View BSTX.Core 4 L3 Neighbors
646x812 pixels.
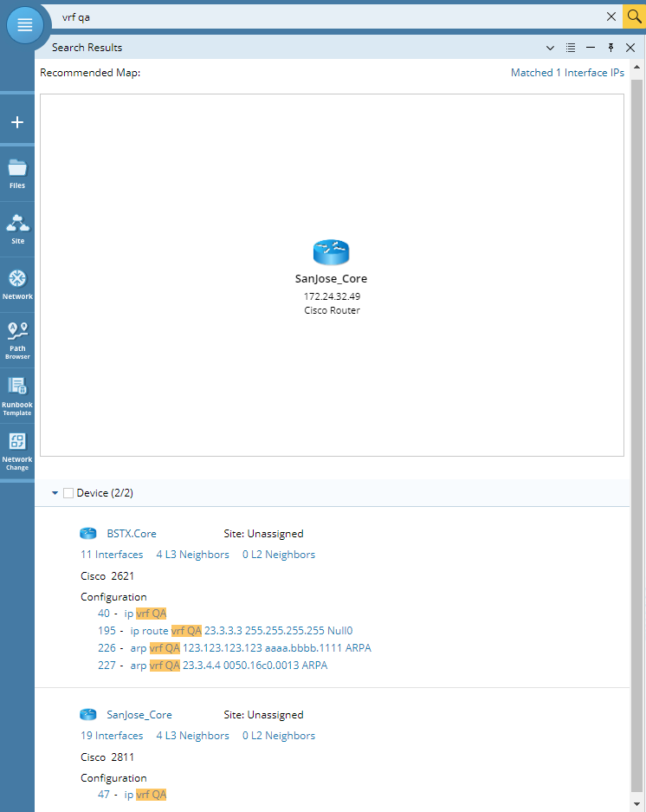tap(192, 554)
